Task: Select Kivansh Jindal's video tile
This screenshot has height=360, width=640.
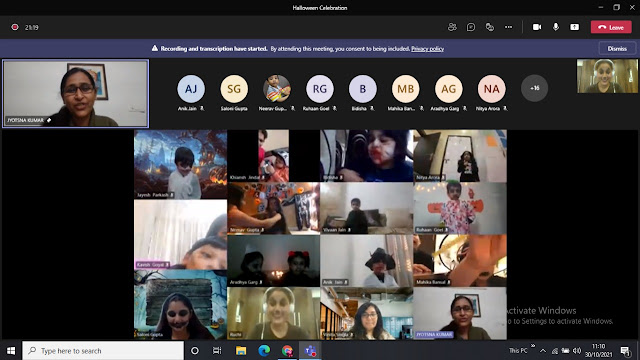Action: click(273, 156)
